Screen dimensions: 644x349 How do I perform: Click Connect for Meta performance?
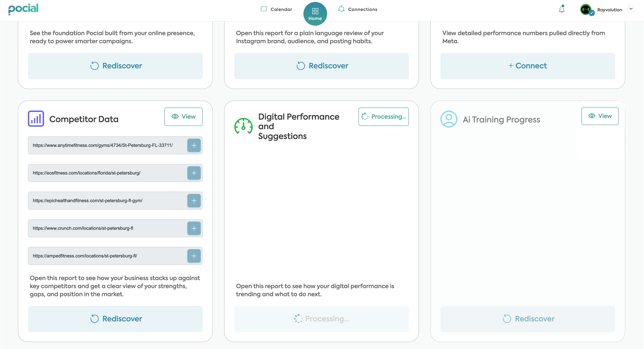(527, 66)
